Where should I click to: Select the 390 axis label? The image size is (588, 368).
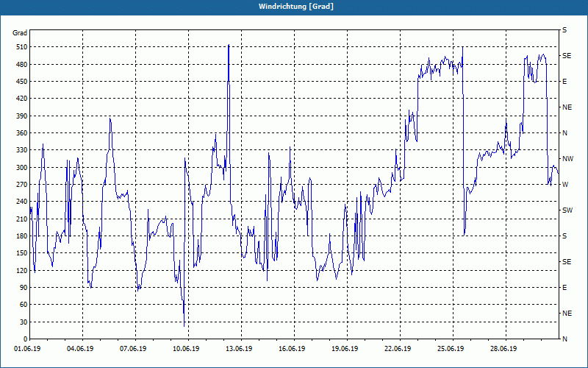pyautogui.click(x=22, y=116)
